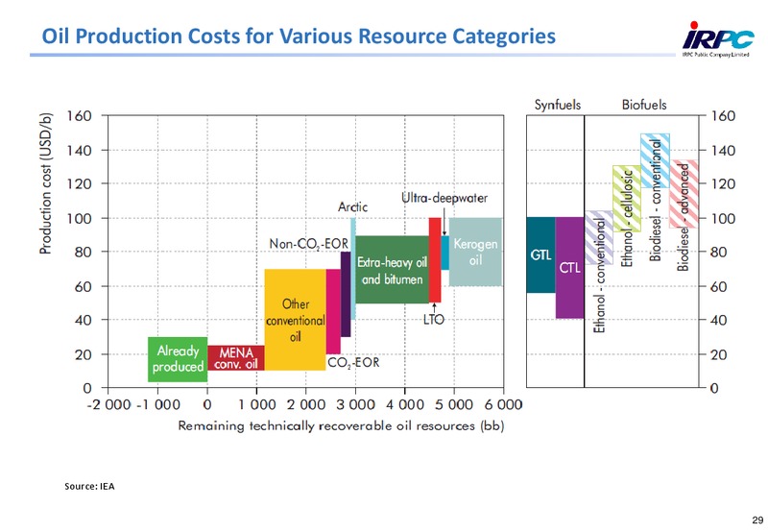Click the 'Extra-heavy oil and bitumen' block
Image resolution: width=768 pixels, height=532 pixels.
click(392, 270)
